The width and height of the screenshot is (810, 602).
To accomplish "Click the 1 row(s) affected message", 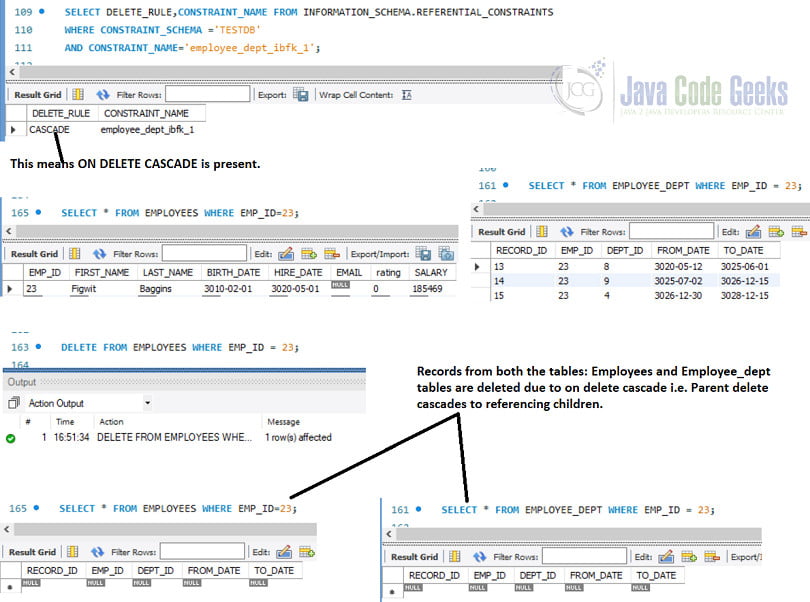I will [x=298, y=437].
